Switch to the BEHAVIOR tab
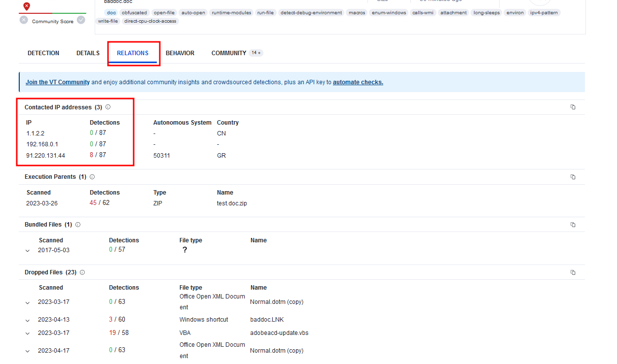Viewport: 617px width, 364px height. (x=180, y=53)
